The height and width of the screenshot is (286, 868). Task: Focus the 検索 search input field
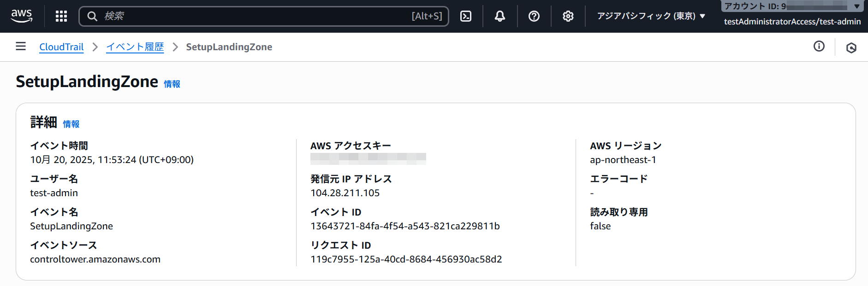[x=254, y=16]
